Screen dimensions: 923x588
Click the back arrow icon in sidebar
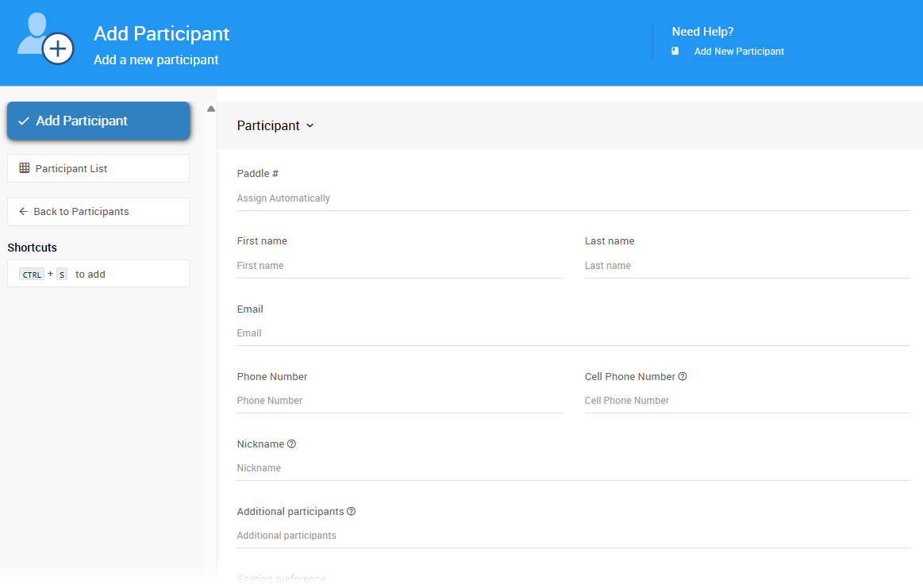23,212
